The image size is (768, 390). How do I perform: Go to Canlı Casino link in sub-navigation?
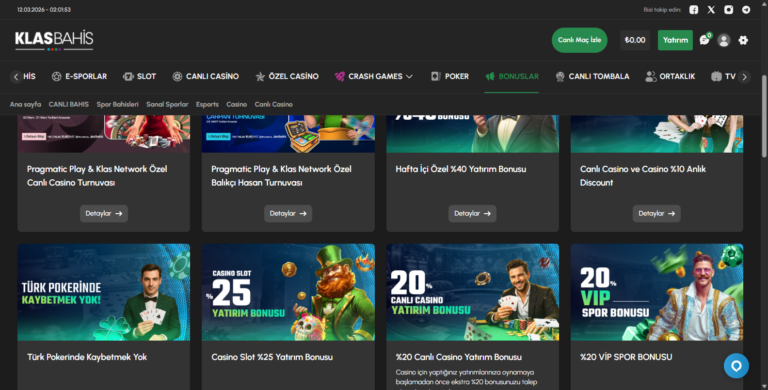pyautogui.click(x=273, y=104)
